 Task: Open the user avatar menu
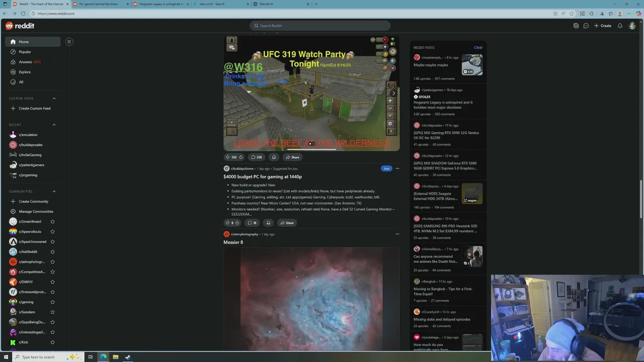pyautogui.click(x=632, y=26)
